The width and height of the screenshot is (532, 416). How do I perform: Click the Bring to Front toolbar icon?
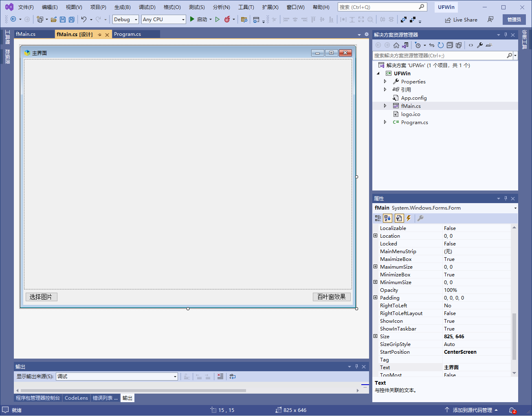coord(404,19)
